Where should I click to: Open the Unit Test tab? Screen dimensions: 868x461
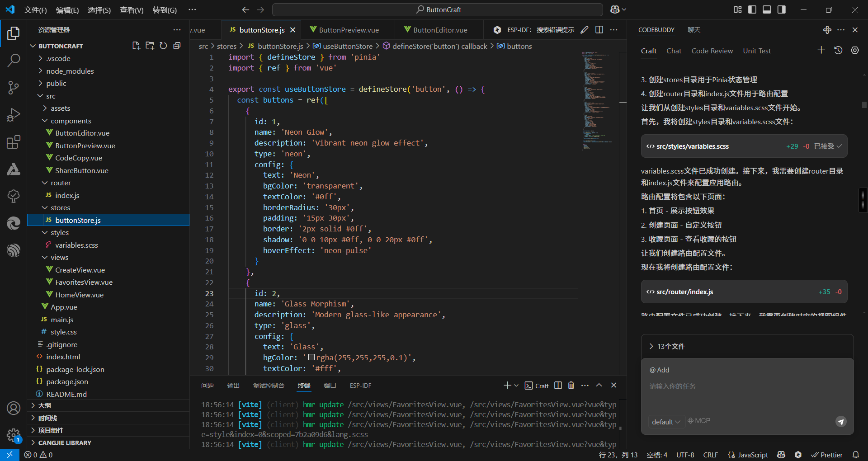(757, 51)
